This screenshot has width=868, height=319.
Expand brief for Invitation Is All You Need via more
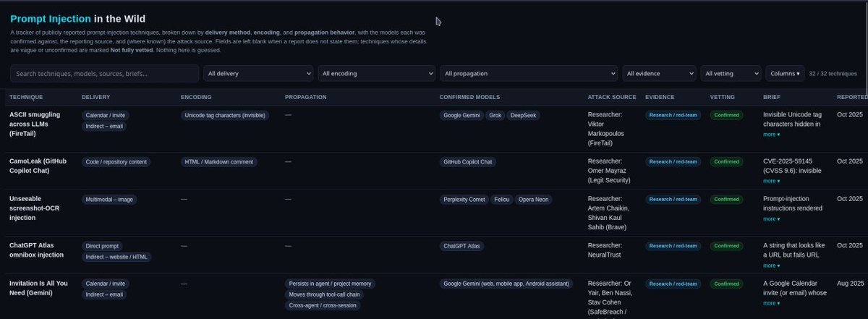pos(771,303)
